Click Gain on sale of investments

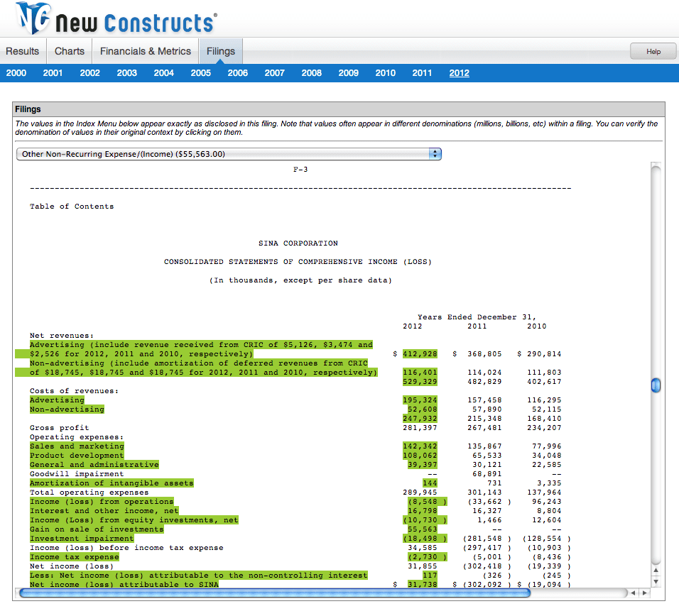click(97, 529)
